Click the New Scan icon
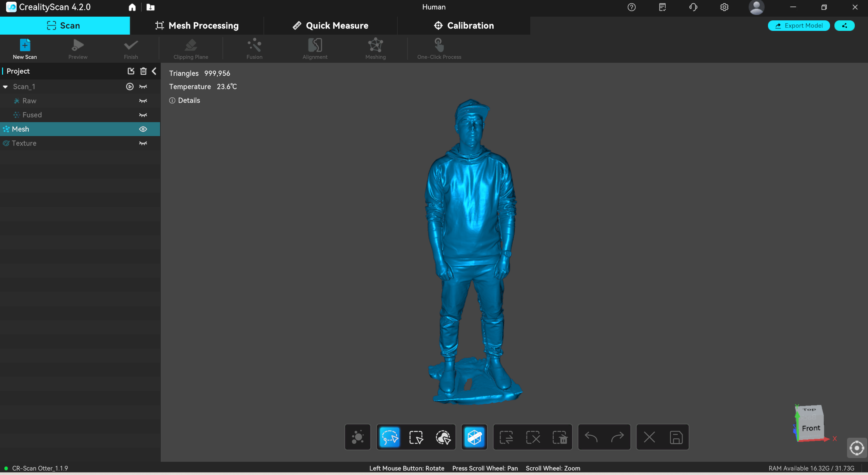Screen dimensions: 868x475 (25, 45)
